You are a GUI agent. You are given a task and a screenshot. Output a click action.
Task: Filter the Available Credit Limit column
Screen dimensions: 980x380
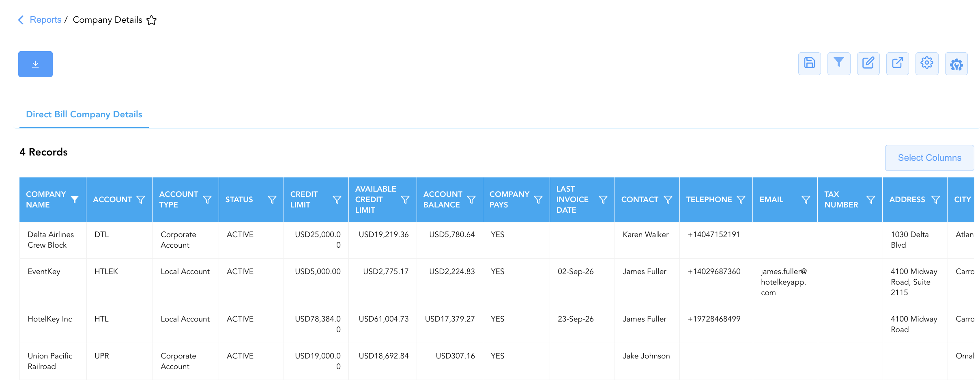pyautogui.click(x=405, y=200)
